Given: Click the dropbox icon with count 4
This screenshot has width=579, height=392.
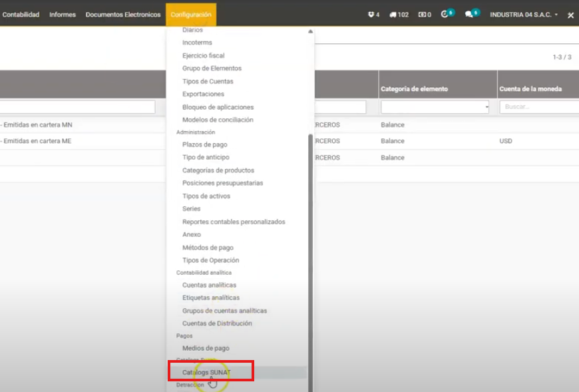Looking at the screenshot, I should [373, 15].
